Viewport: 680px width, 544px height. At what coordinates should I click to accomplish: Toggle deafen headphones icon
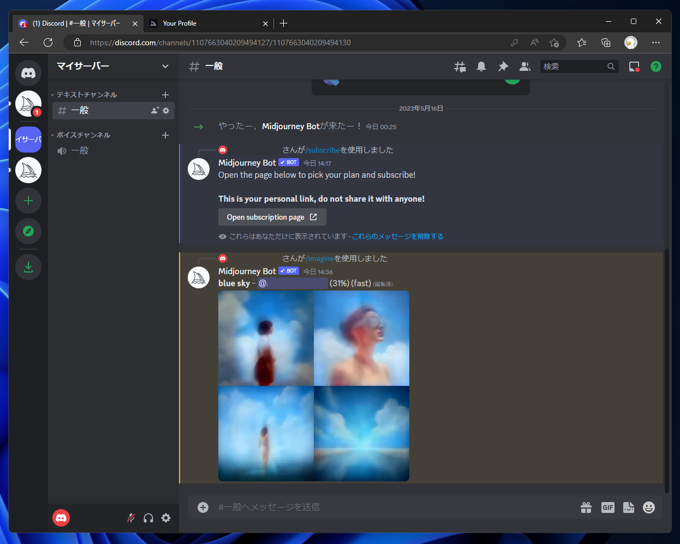[x=148, y=518]
